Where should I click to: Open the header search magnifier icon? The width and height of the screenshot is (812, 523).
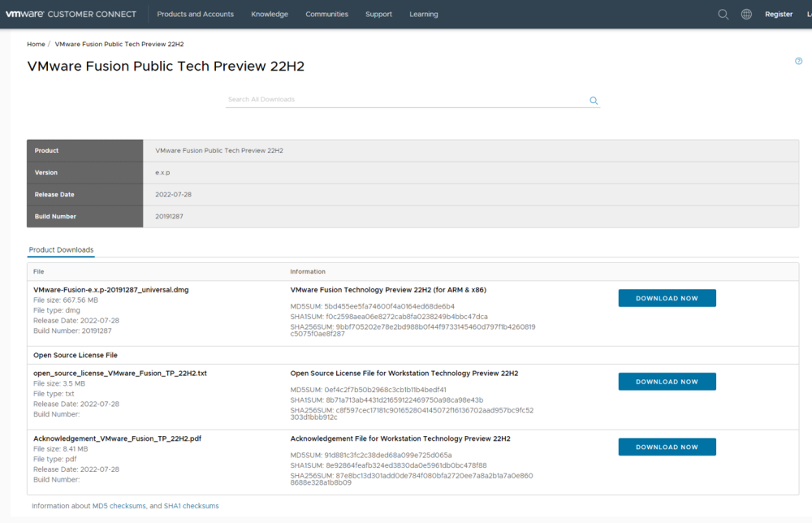pyautogui.click(x=723, y=14)
